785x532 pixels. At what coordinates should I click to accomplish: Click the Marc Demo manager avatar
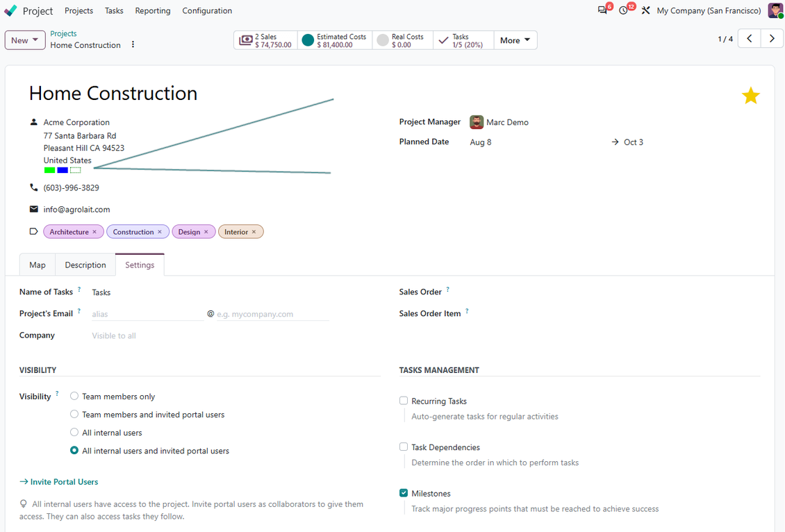pyautogui.click(x=477, y=122)
